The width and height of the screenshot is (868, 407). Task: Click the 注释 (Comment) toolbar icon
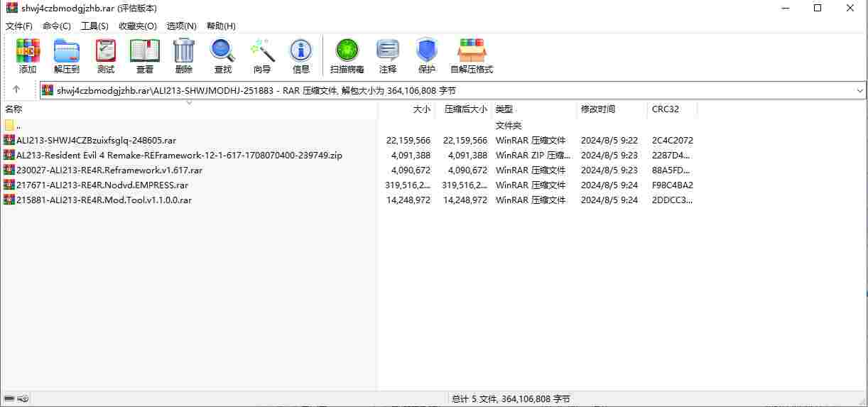388,50
